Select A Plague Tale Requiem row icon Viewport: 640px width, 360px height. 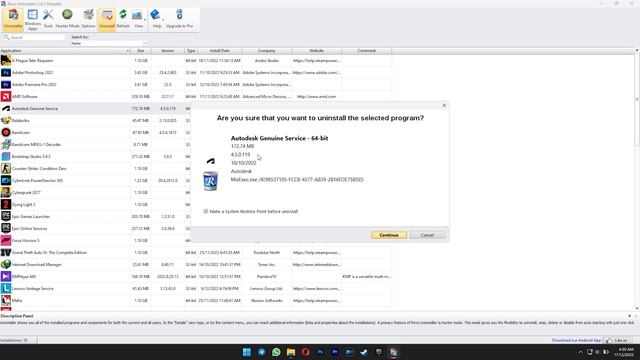click(x=6, y=60)
